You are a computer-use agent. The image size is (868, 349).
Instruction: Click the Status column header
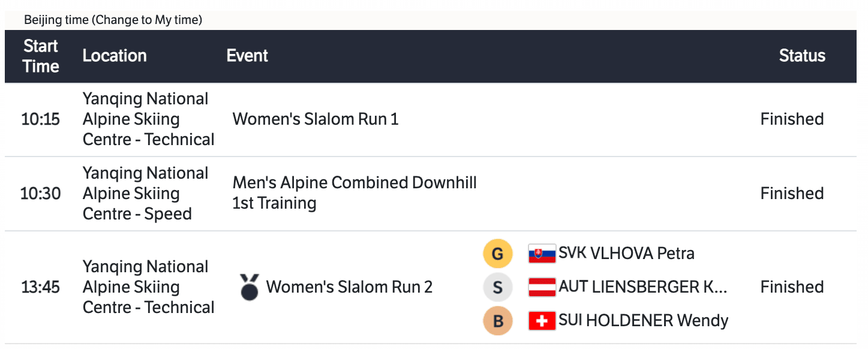coord(802,56)
